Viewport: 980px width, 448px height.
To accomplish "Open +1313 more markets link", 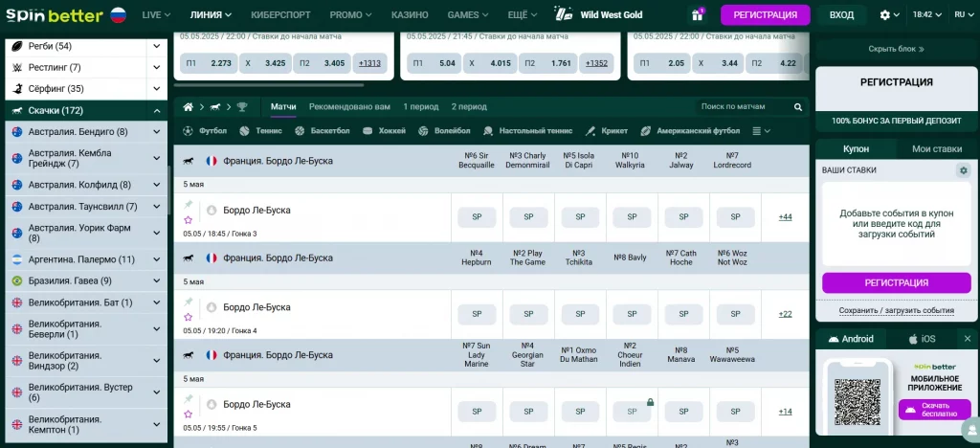I will [370, 63].
